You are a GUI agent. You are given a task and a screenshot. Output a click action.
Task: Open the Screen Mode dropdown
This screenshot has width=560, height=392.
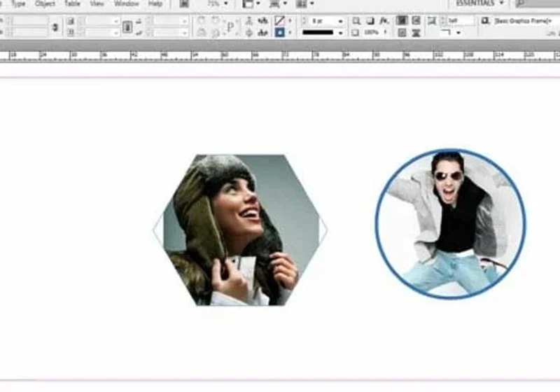[x=278, y=4]
